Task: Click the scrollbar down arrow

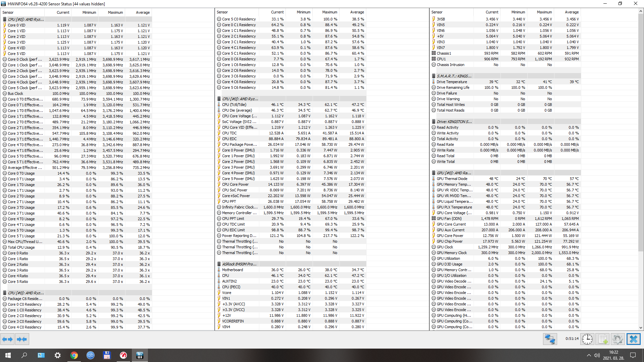Action: point(641,328)
